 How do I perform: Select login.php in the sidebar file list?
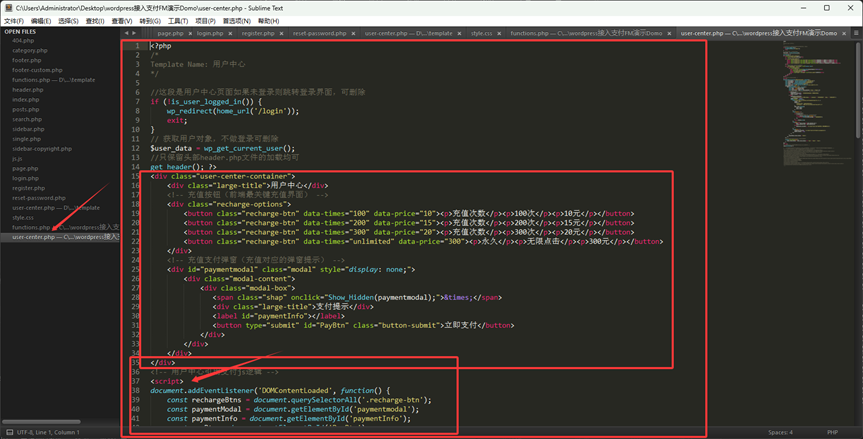click(x=25, y=179)
